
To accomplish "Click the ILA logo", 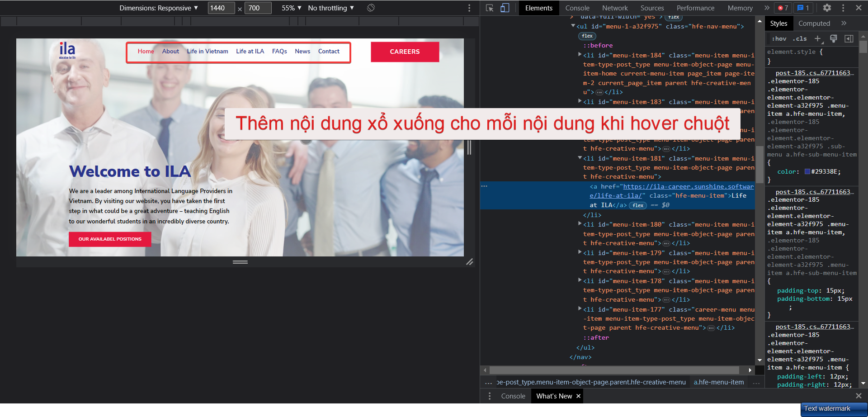I will point(67,50).
